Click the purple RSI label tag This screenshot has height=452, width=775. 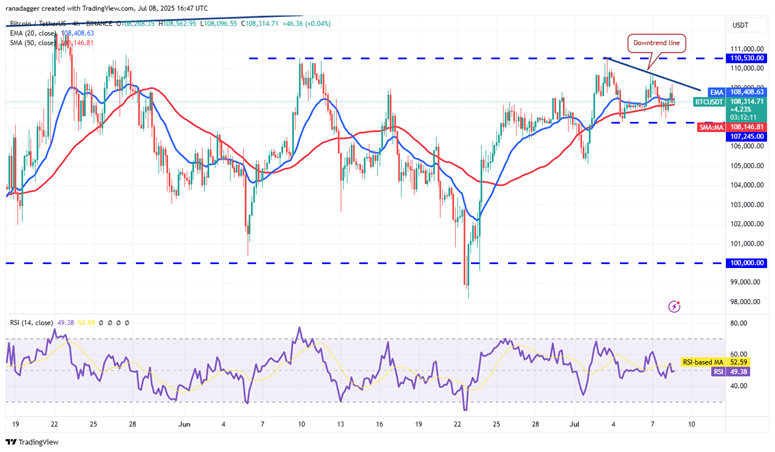pyautogui.click(x=714, y=371)
